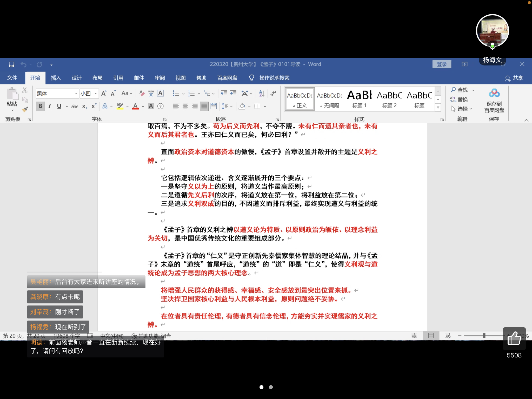This screenshot has height=399, width=532.
Task: Open the 文件 File tab
Action: coord(12,78)
